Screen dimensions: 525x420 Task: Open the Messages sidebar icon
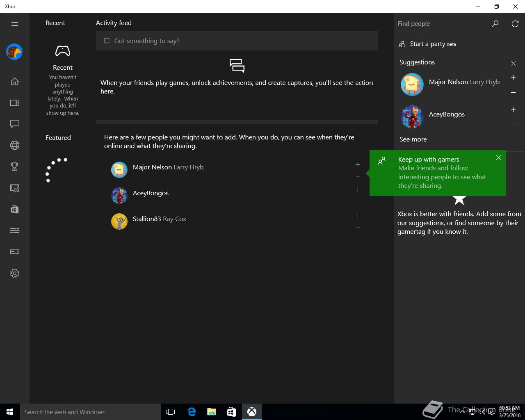15,124
